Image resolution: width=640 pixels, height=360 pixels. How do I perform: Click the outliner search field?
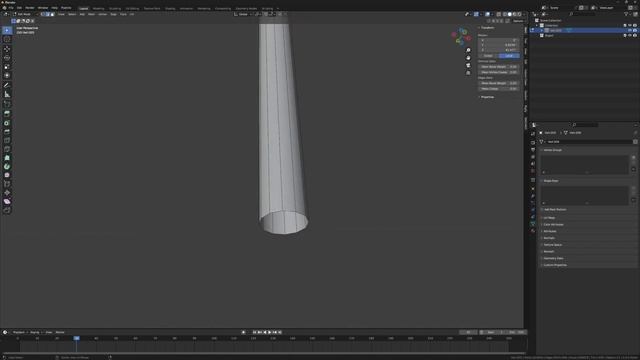[583, 14]
